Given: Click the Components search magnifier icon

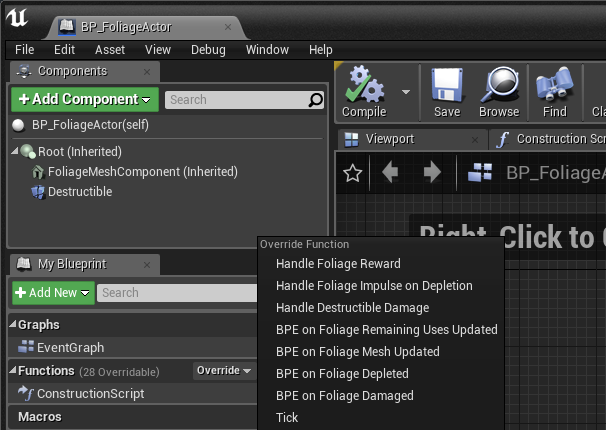Looking at the screenshot, I should point(316,100).
